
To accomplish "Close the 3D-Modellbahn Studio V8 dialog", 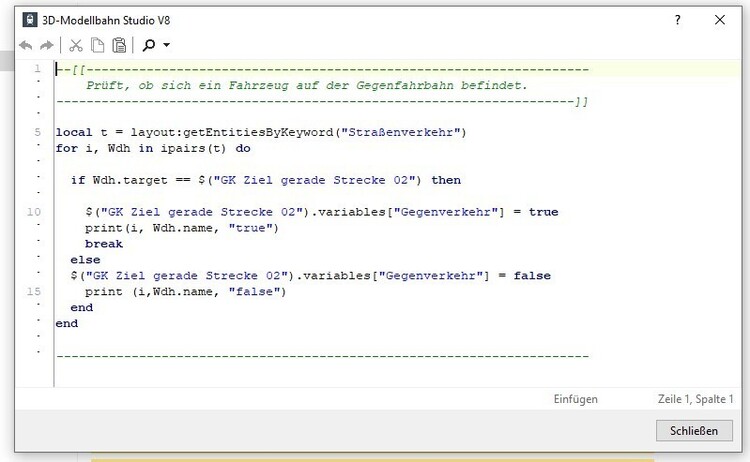I will (719, 20).
